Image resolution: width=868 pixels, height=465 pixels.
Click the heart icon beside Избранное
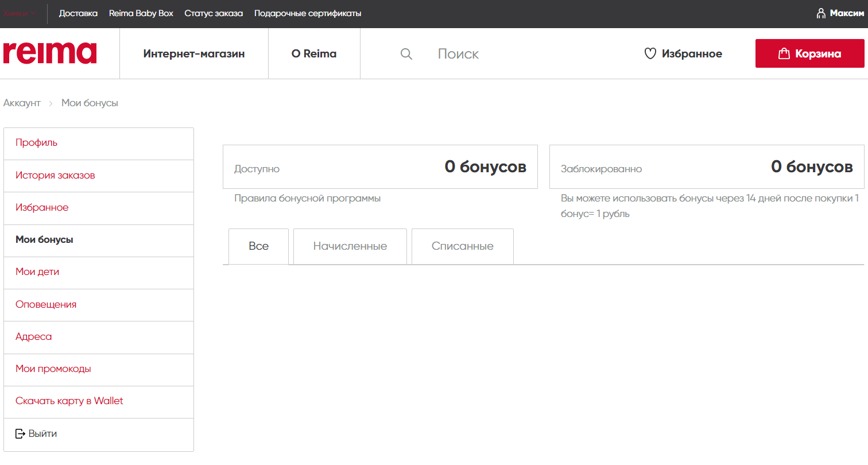click(x=650, y=54)
